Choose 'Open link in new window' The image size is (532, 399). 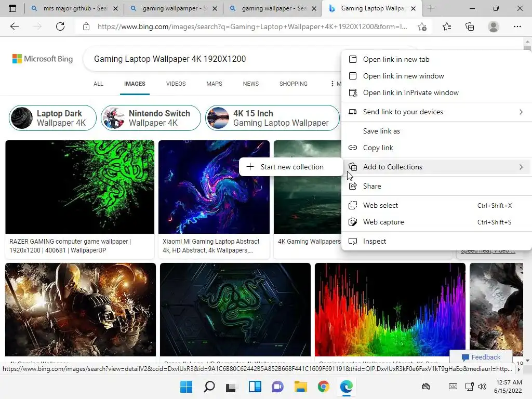[x=436, y=76]
